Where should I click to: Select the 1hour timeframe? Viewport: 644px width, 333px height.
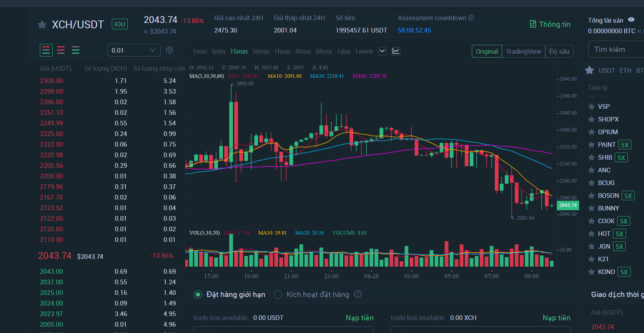pos(282,52)
